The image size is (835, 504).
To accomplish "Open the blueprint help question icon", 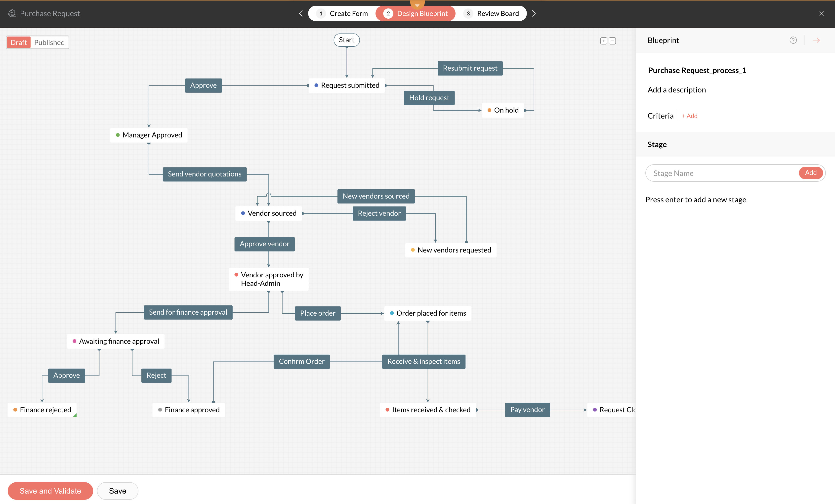I will click(793, 40).
